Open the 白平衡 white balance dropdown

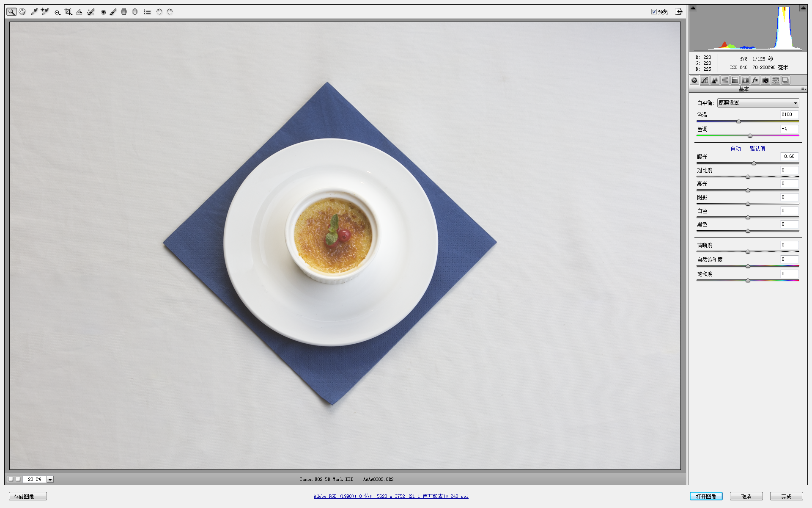coord(758,103)
